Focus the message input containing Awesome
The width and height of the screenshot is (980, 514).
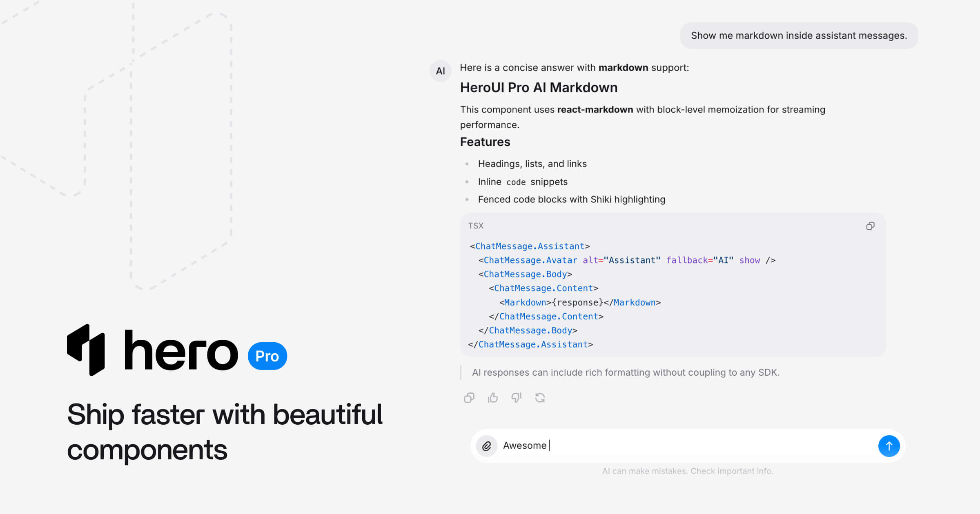(688, 446)
